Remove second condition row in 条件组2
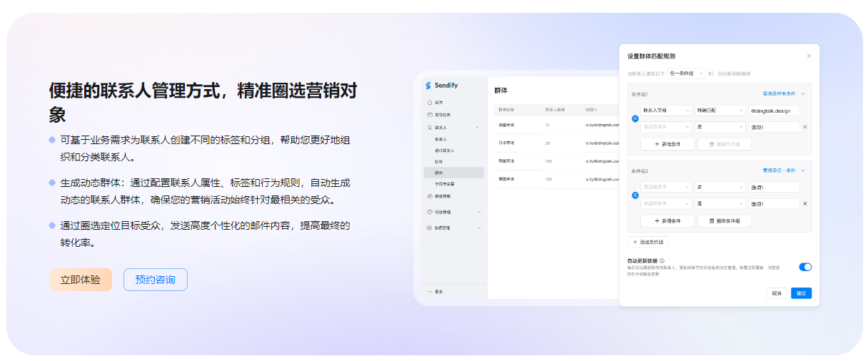Image resolution: width=868 pixels, height=361 pixels. pos(805,203)
